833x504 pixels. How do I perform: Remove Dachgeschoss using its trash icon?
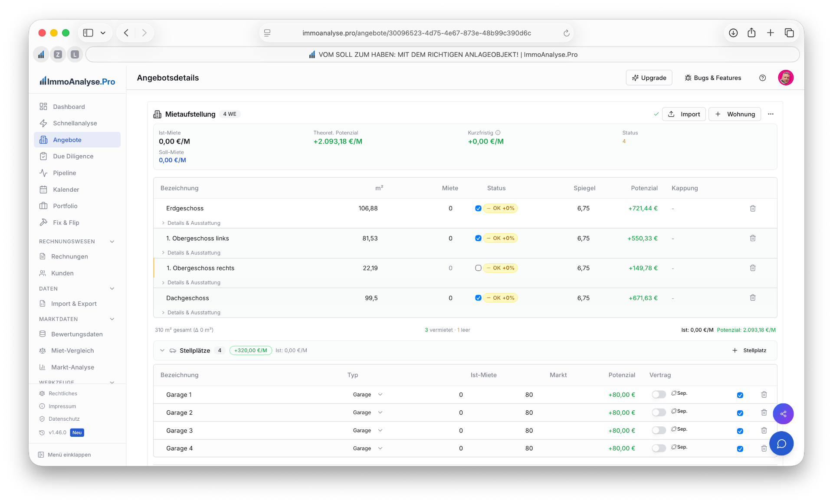(753, 298)
